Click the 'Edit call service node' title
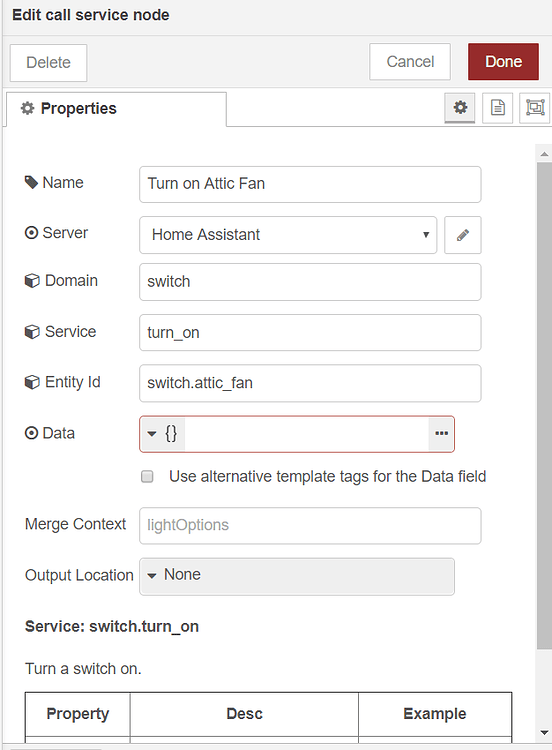 (x=91, y=15)
